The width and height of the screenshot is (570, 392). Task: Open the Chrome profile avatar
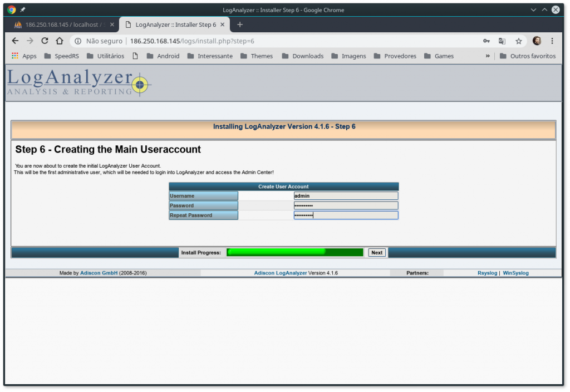(537, 41)
